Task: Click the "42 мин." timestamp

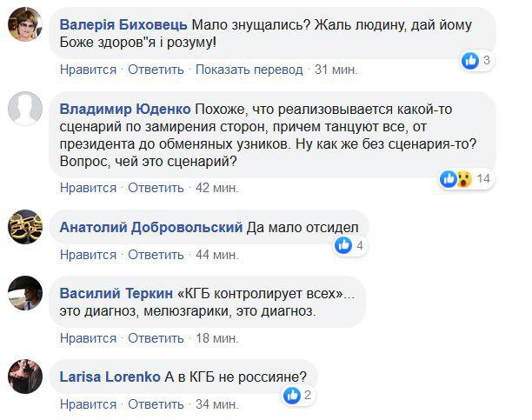Action: click(216, 187)
